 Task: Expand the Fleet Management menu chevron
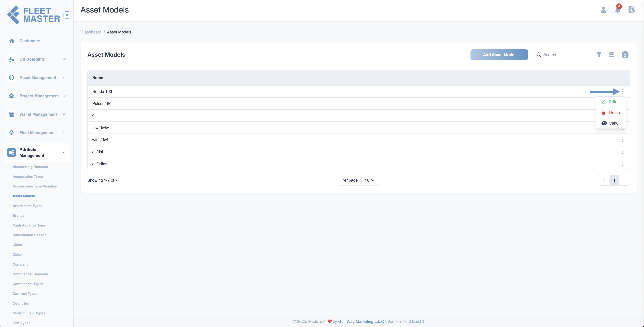coord(64,133)
